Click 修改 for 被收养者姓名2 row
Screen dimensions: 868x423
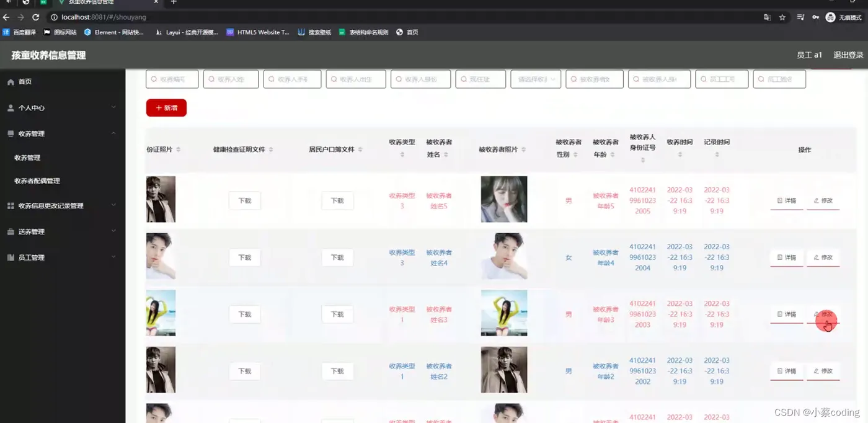point(823,371)
